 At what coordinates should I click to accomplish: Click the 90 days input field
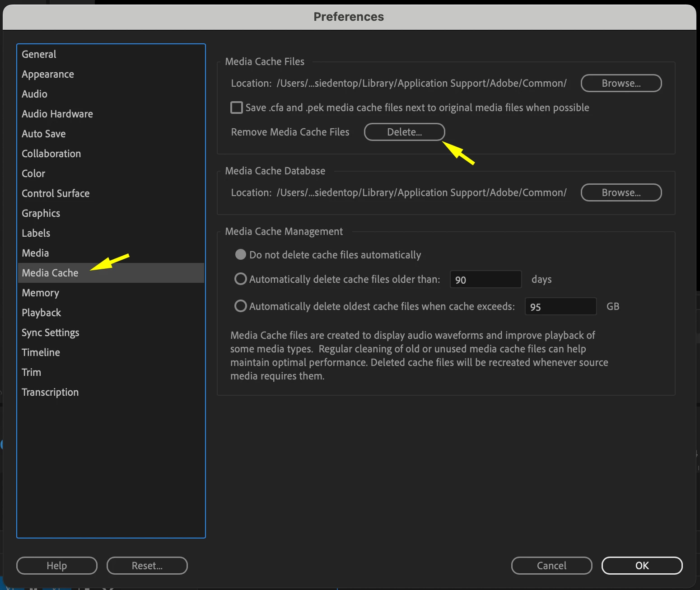486,279
